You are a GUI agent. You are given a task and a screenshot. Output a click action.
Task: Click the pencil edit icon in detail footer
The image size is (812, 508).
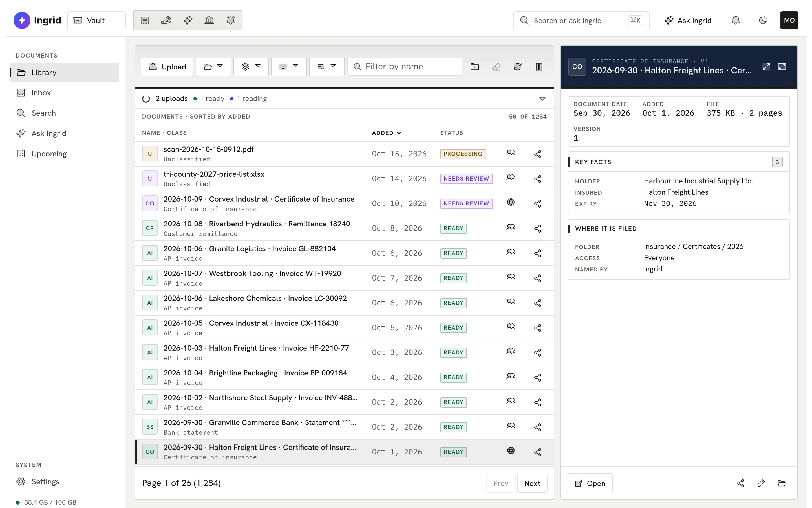pyautogui.click(x=761, y=483)
